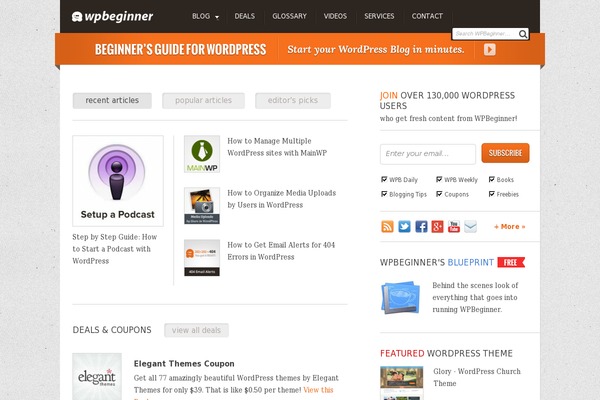Open Glory WordPress Church Theme link

[477, 377]
